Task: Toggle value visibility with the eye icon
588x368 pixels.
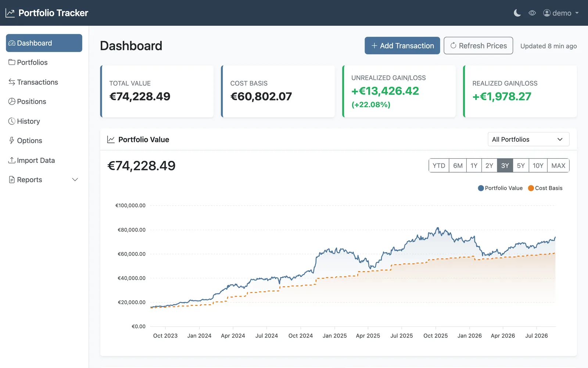Action: pos(532,13)
